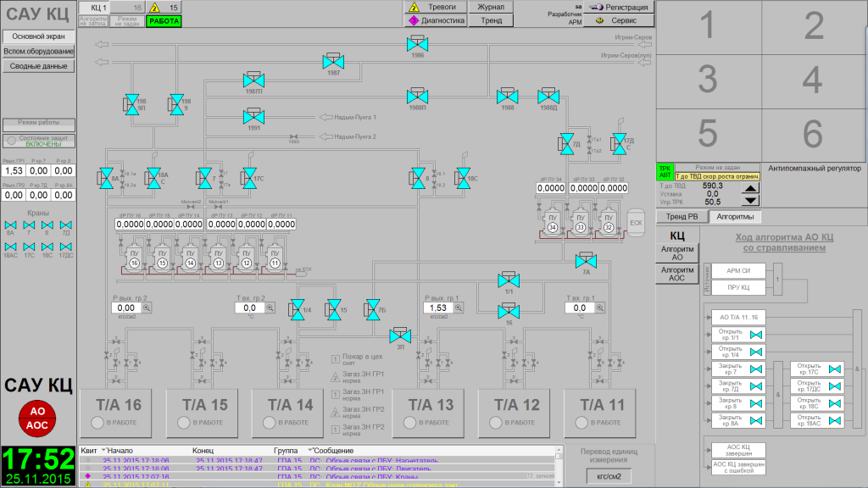Click the ЕСК tank icon

636,222
